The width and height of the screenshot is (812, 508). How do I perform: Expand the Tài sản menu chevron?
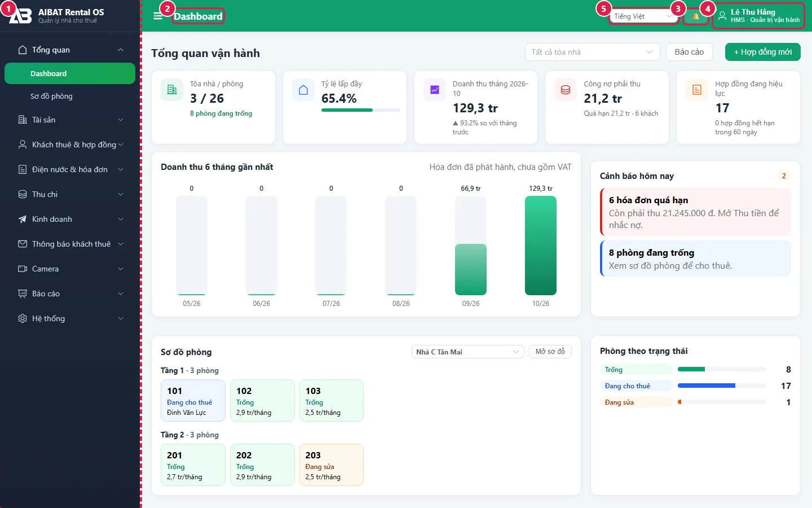coord(121,120)
